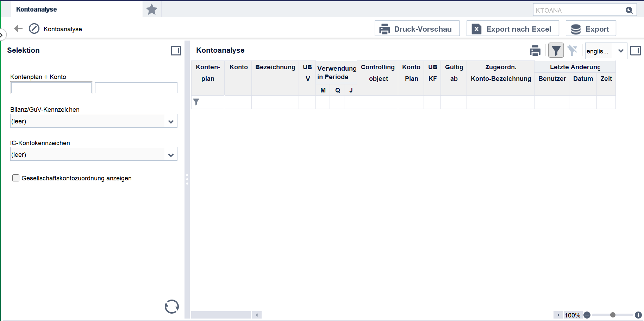Click the Verwendung in Periode header
This screenshot has width=644, height=321.
[x=336, y=72]
